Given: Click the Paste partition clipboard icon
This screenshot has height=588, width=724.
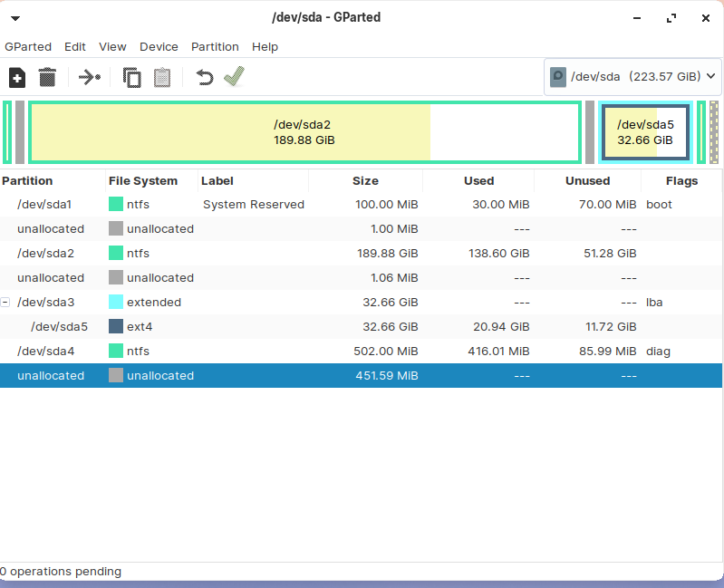Looking at the screenshot, I should [162, 78].
